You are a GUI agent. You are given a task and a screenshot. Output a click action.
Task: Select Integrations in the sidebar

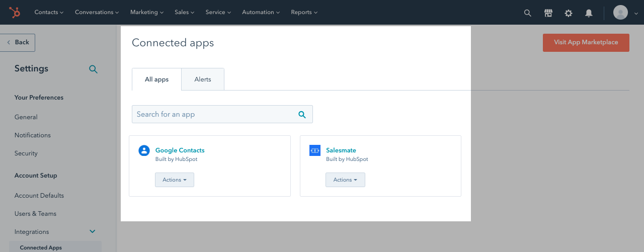coord(32,232)
